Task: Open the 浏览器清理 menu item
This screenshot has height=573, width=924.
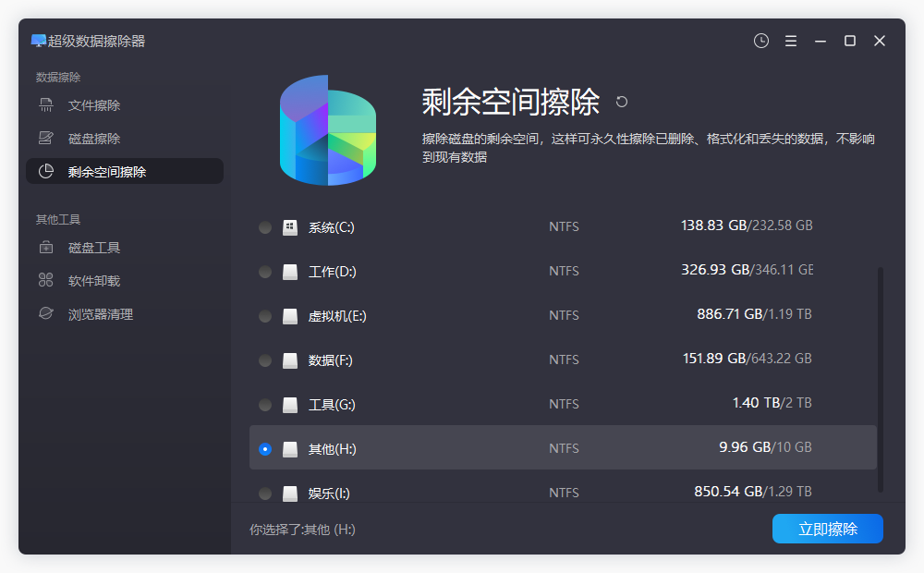Action: coord(125,313)
